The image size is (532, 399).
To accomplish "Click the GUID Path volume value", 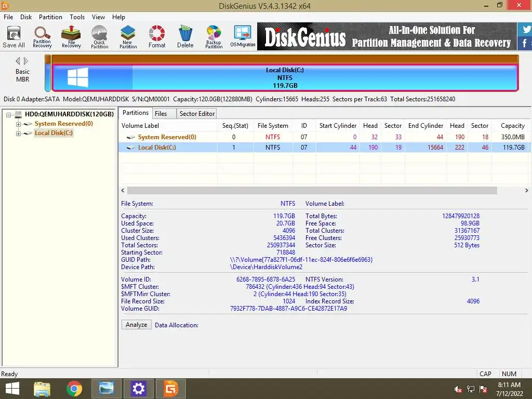I will coord(301,260).
